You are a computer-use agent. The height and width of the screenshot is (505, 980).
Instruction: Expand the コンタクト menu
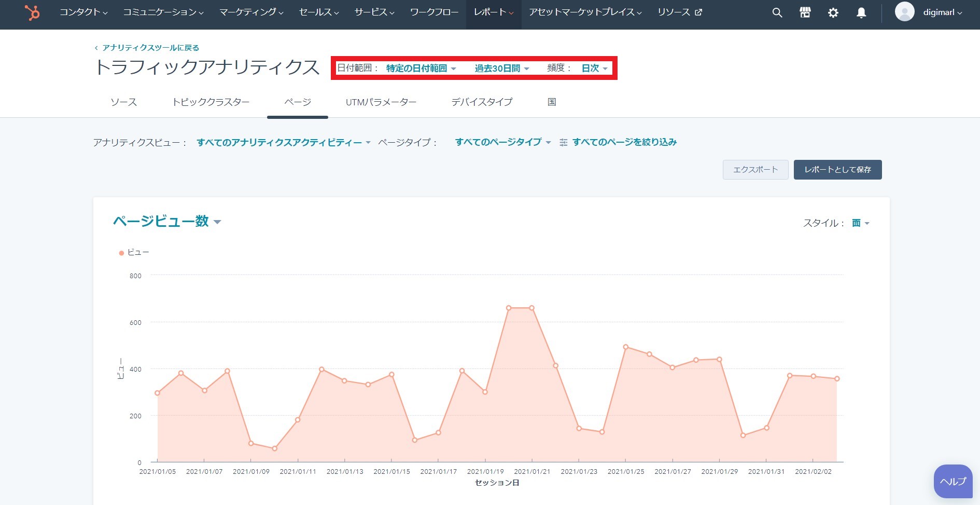[x=83, y=12]
